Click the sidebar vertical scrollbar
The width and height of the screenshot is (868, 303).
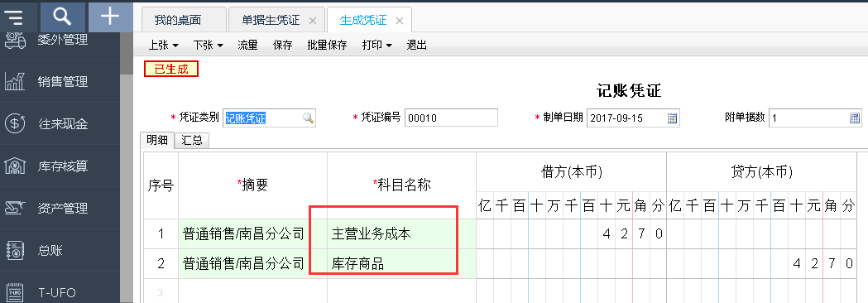click(x=127, y=166)
